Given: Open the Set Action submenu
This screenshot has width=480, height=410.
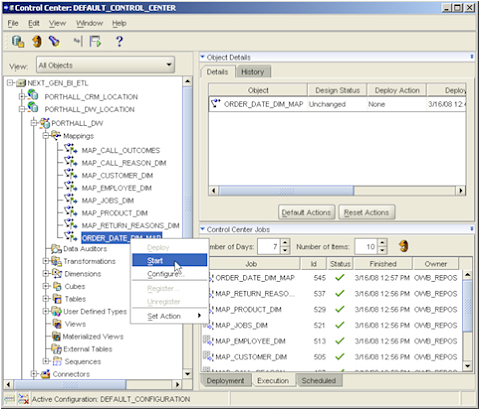Looking at the screenshot, I should coord(169,316).
